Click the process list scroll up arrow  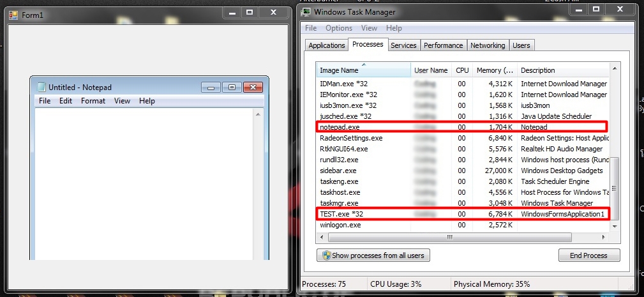coord(615,68)
